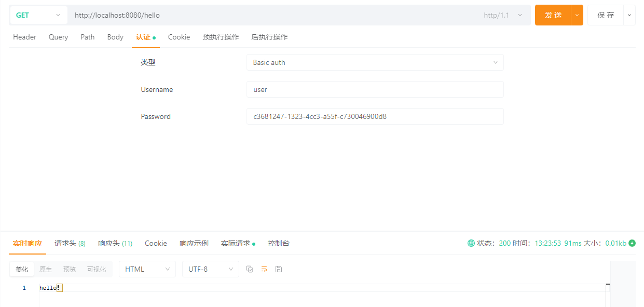Open the 预执行操作 tab
Image resolution: width=644 pixels, height=307 pixels.
[221, 37]
